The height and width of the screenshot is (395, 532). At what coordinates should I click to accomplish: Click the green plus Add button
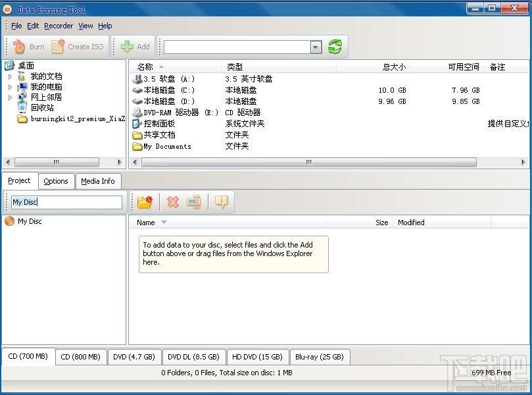(135, 47)
